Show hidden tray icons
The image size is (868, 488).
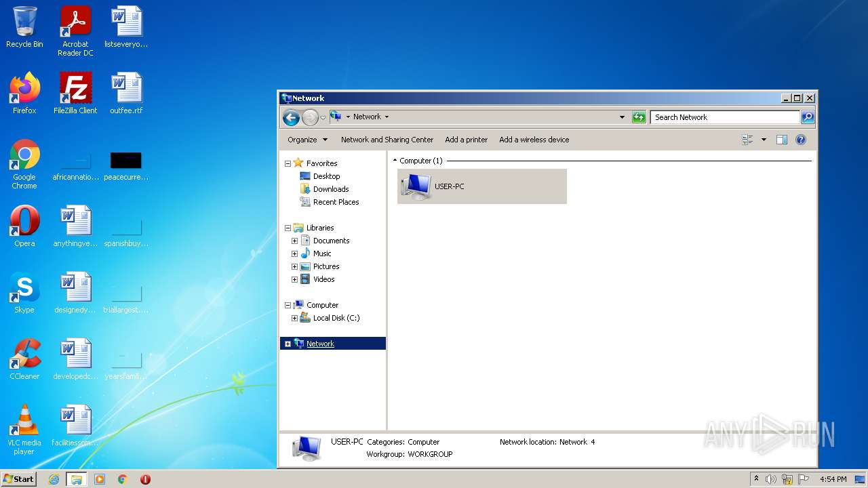click(756, 479)
